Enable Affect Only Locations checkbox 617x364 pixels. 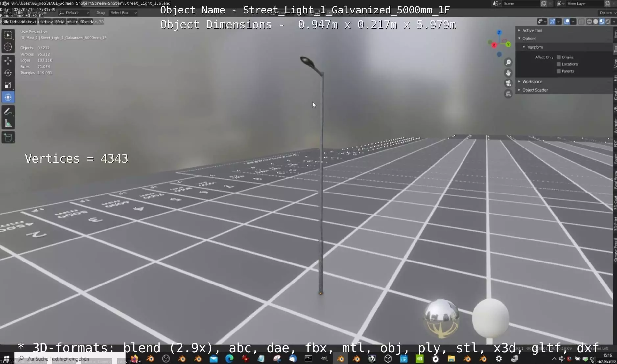coord(558,64)
